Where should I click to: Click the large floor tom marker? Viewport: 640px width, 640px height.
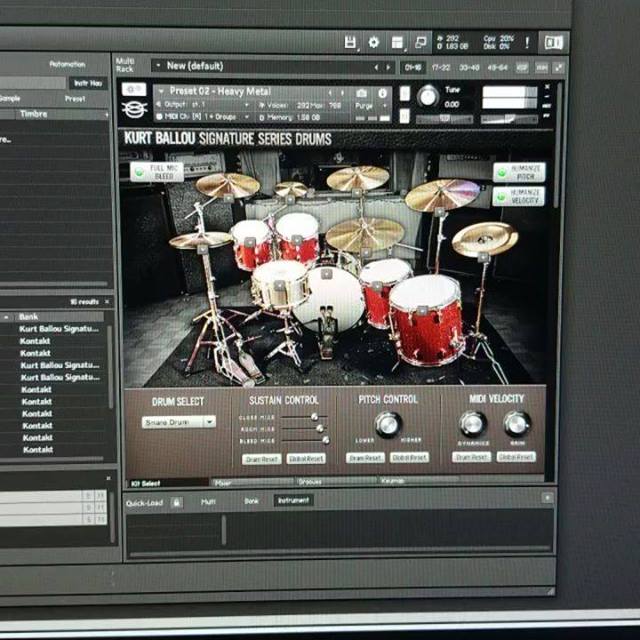pyautogui.click(x=422, y=311)
